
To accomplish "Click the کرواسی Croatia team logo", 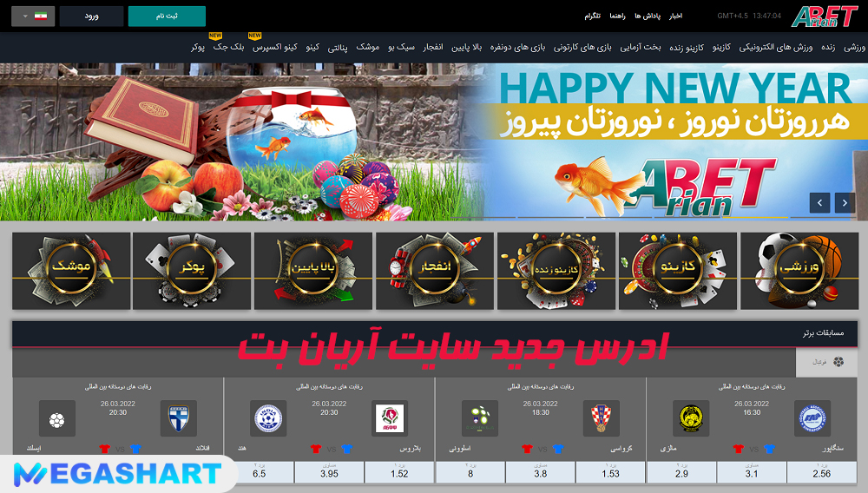I will click(x=602, y=418).
